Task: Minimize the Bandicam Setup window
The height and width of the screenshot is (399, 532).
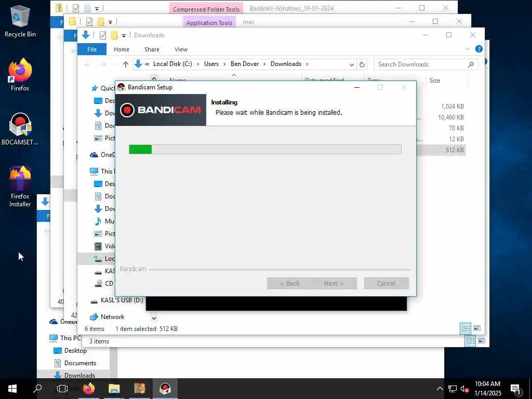Action: 356,87
